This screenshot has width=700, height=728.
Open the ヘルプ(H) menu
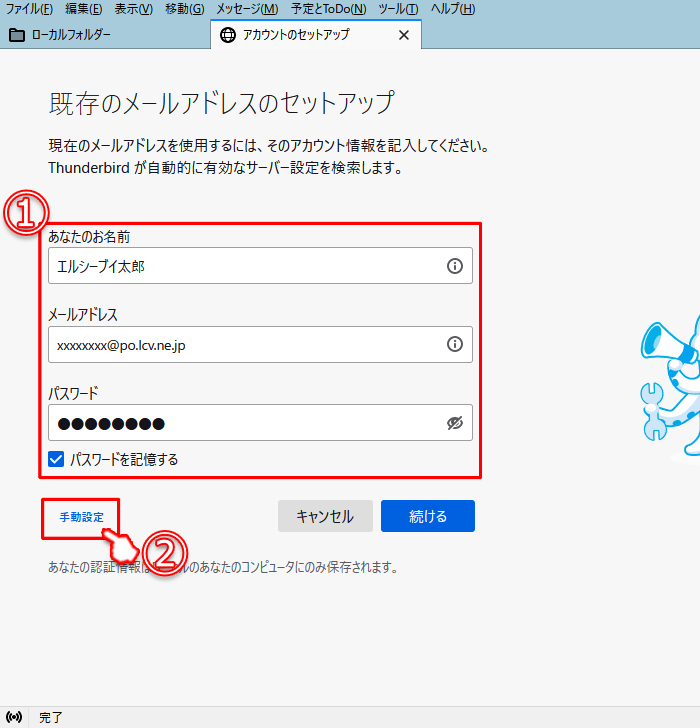point(452,9)
